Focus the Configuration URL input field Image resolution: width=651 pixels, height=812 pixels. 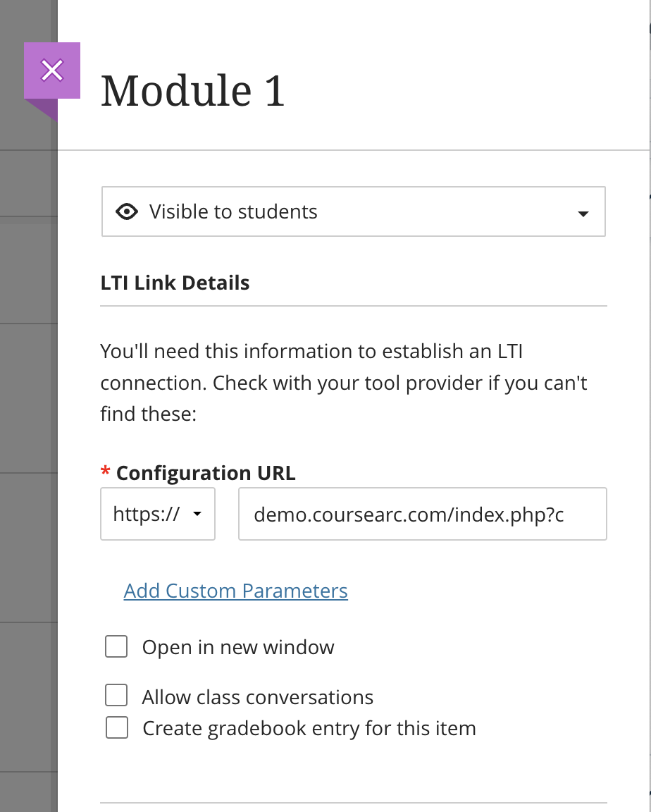pos(422,515)
